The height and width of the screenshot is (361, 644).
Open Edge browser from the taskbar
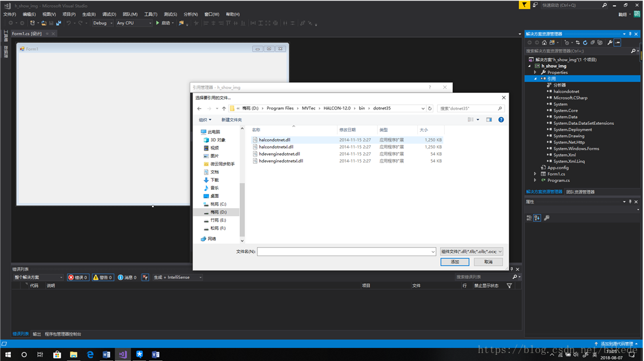(x=90, y=354)
